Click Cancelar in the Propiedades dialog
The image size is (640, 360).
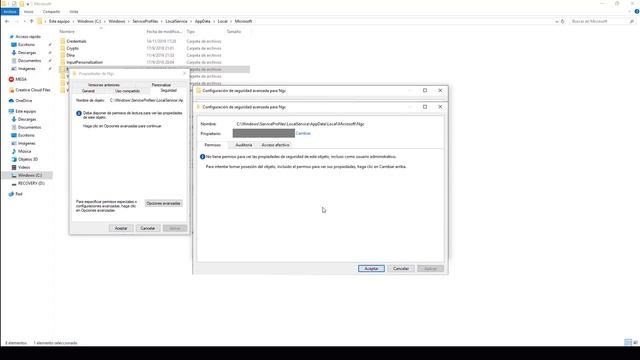[148, 228]
